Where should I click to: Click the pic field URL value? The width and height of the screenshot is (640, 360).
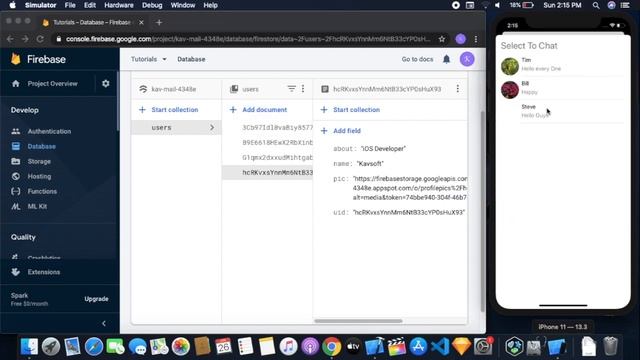[410, 188]
